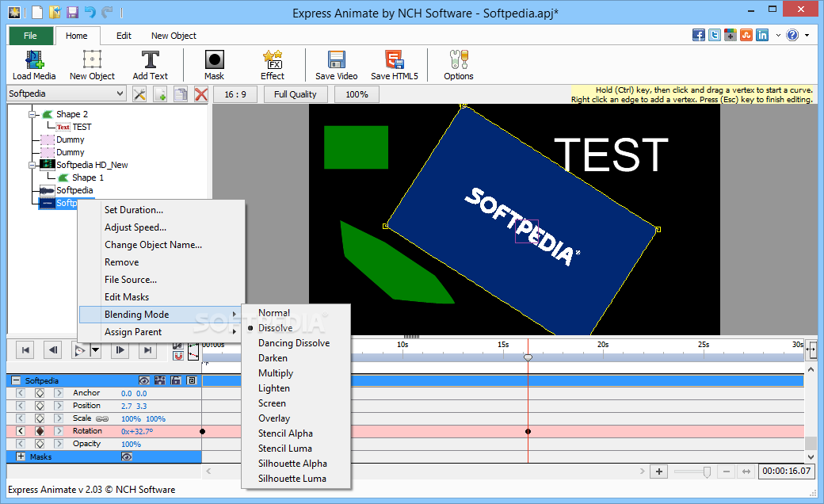Share on Facebook icon
824x504 pixels.
coord(698,35)
